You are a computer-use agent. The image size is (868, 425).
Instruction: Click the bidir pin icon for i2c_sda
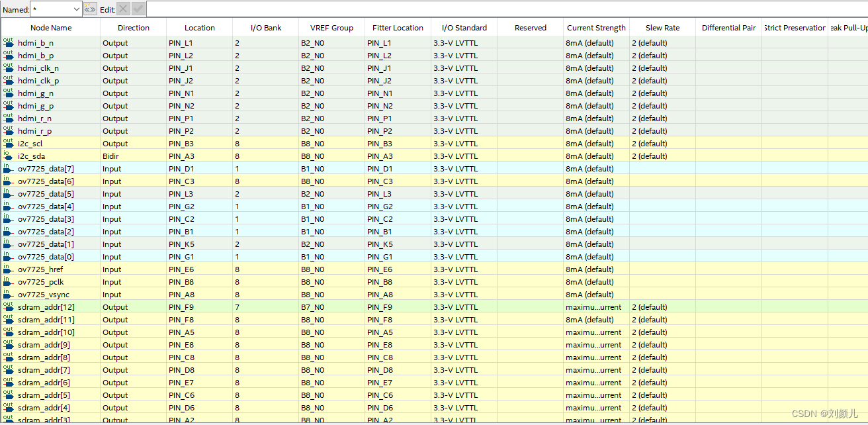(8, 156)
